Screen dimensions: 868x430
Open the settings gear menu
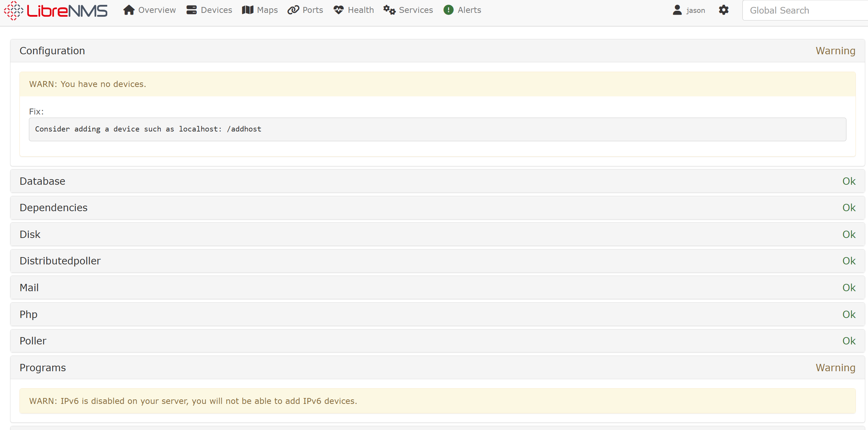tap(724, 10)
